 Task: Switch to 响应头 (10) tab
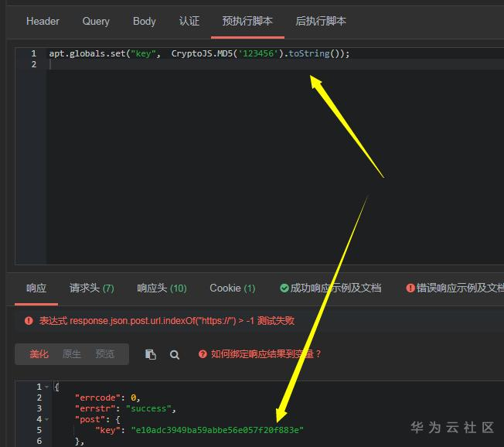162,288
